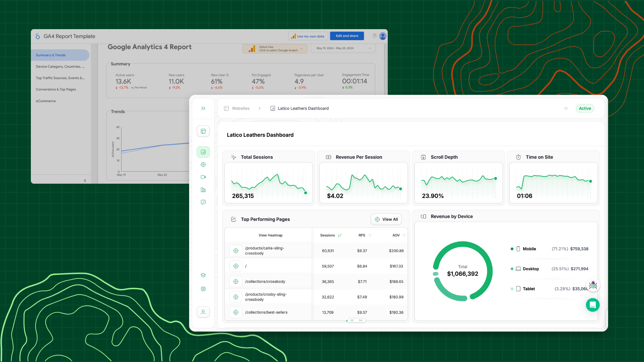
Task: Click the AOV value $167.33
Action: coord(396,266)
